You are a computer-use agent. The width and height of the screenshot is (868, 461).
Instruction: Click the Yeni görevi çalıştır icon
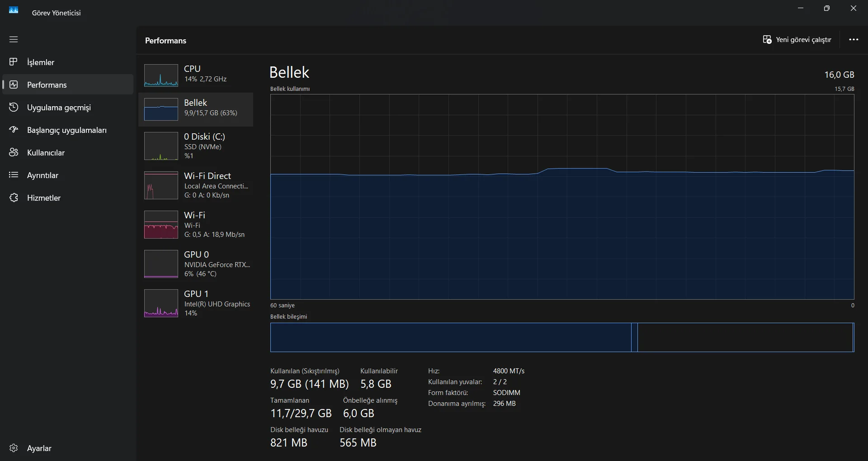coord(767,40)
